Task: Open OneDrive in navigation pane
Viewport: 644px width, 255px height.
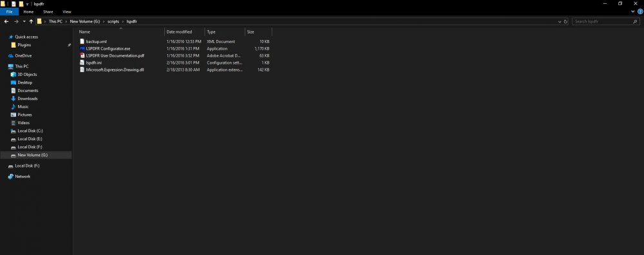Action: point(23,56)
